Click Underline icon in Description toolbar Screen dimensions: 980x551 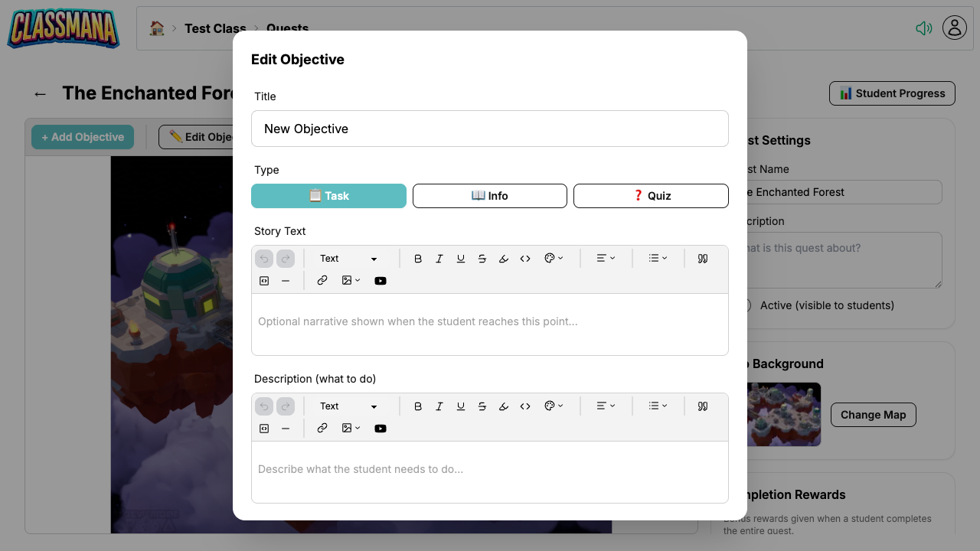(x=461, y=406)
